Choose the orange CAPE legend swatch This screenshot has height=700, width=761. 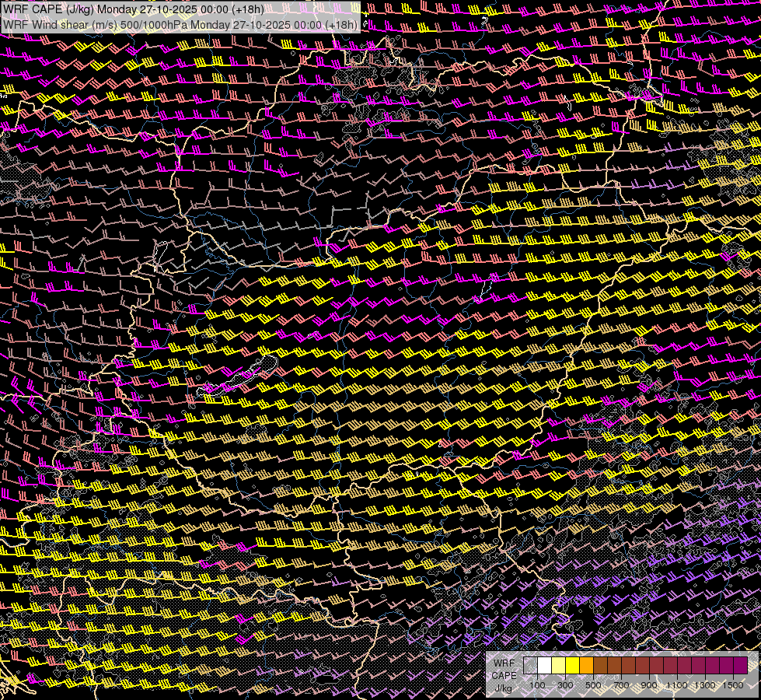click(587, 666)
